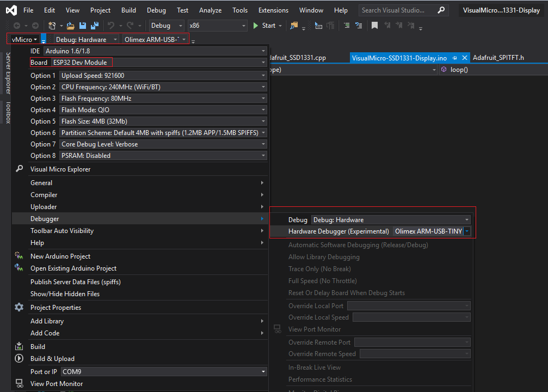Image resolution: width=548 pixels, height=392 pixels.
Task: Click the Visual Studio logo icon
Action: (x=11, y=10)
